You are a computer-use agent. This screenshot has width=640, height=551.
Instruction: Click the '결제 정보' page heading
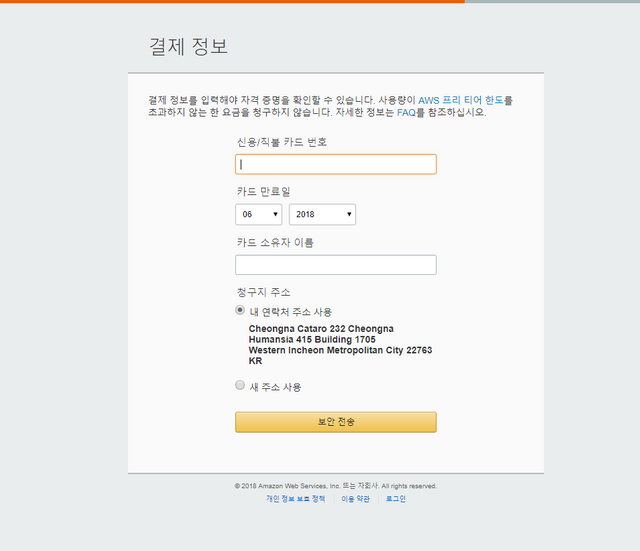tap(188, 46)
